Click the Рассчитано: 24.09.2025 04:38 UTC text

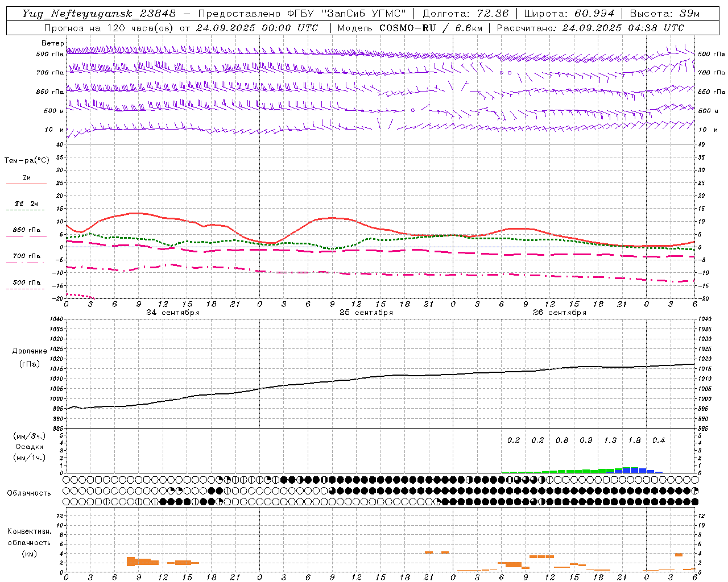tap(590, 28)
